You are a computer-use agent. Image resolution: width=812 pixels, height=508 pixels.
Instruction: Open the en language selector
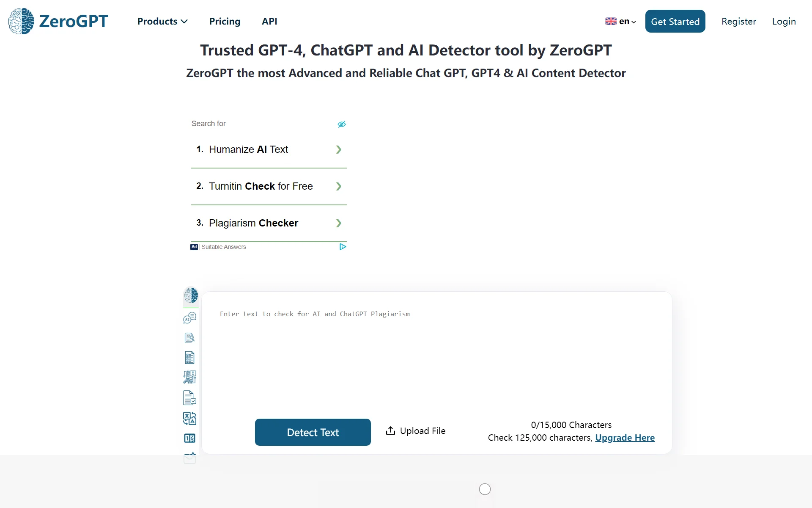coord(620,21)
